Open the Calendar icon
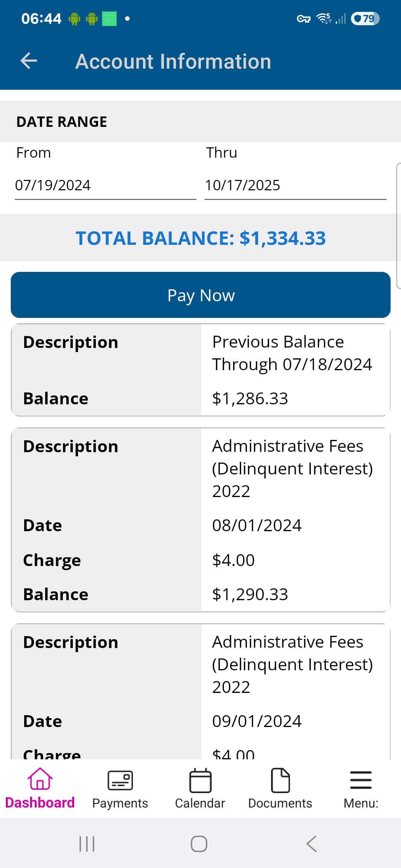This screenshot has width=401, height=868. coord(200,780)
